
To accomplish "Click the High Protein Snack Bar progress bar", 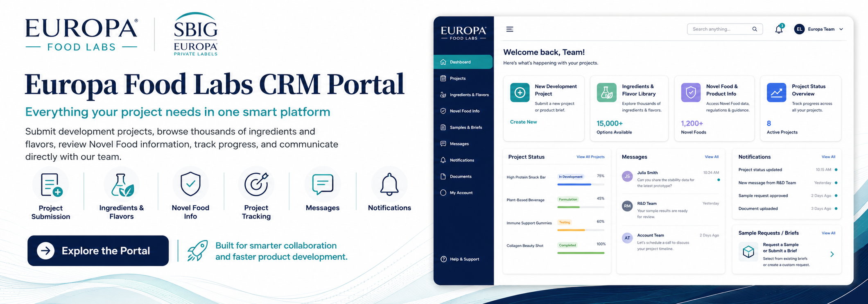I will pyautogui.click(x=581, y=184).
